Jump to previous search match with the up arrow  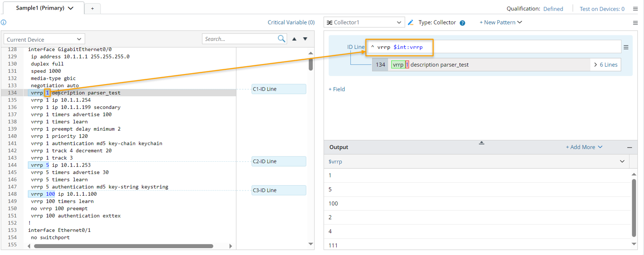coord(294,39)
